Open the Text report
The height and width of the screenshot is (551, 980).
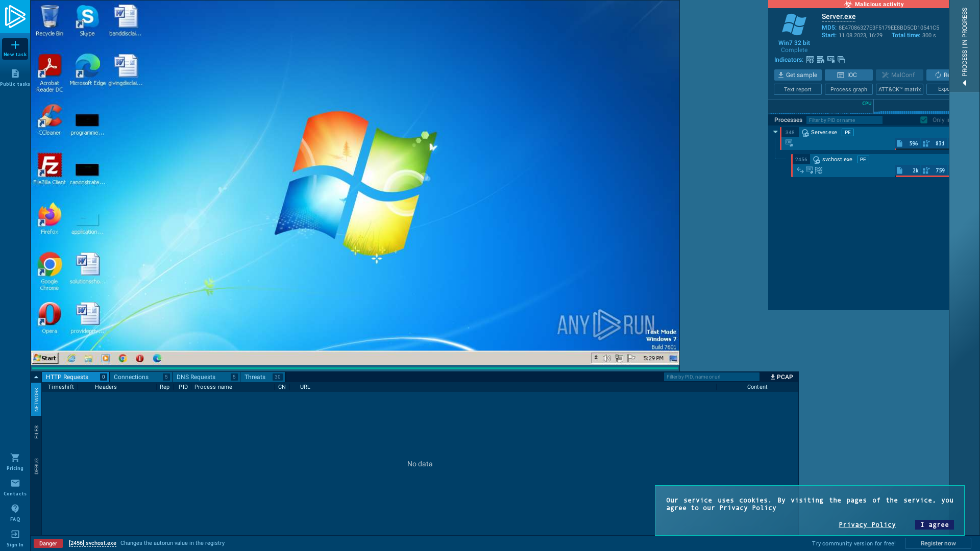pyautogui.click(x=798, y=89)
